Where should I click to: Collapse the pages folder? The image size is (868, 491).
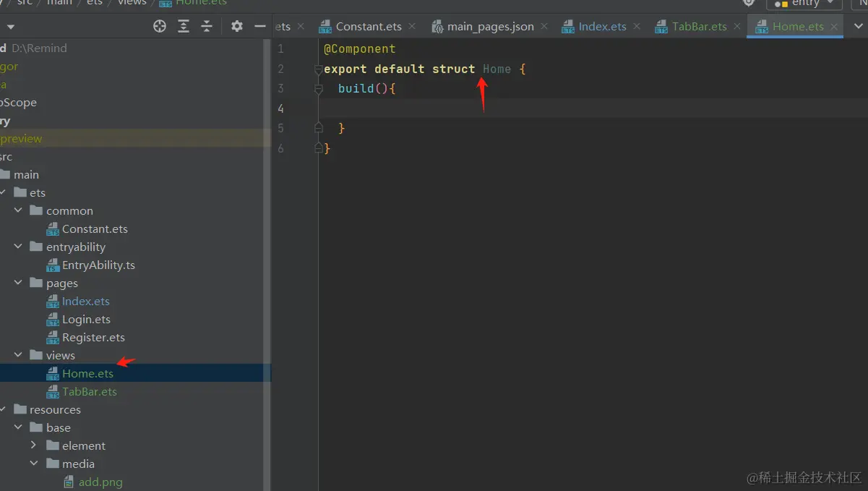pos(18,283)
